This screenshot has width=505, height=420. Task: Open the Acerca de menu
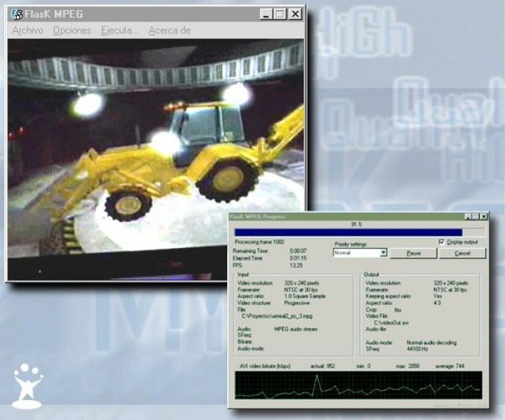point(169,30)
